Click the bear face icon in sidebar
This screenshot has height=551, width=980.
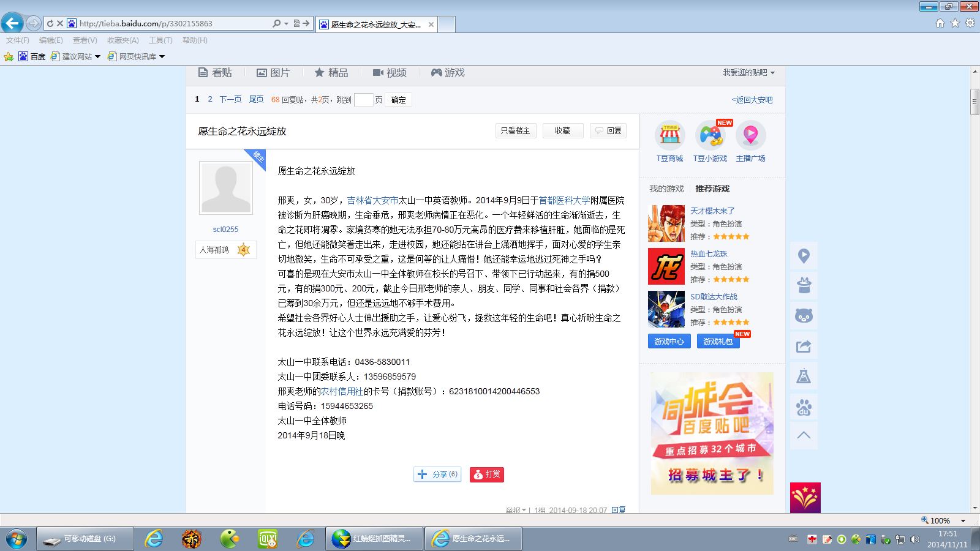804,316
